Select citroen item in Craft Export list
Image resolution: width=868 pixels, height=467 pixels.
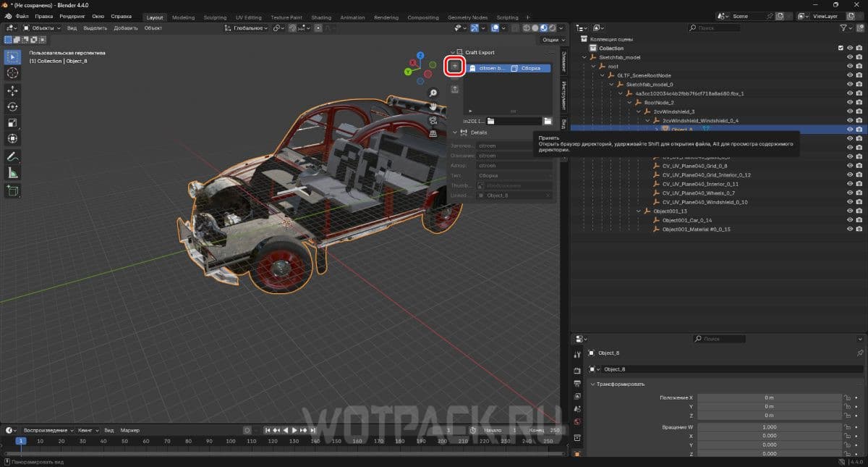(x=509, y=68)
